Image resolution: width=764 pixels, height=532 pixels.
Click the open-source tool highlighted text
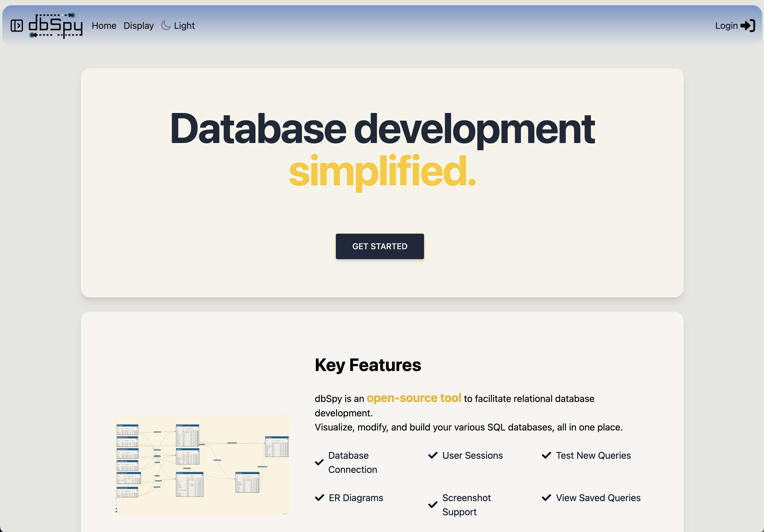[413, 398]
